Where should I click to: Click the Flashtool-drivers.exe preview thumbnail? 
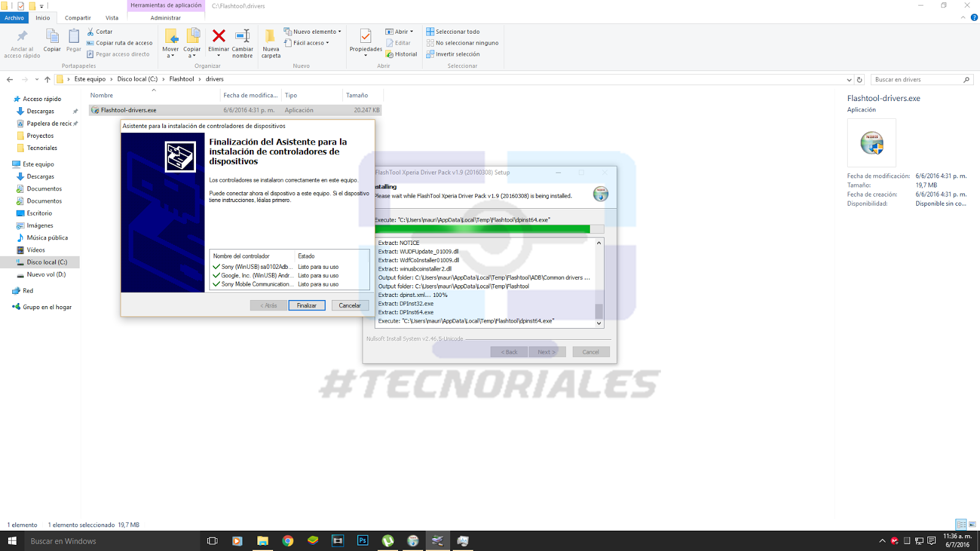872,143
